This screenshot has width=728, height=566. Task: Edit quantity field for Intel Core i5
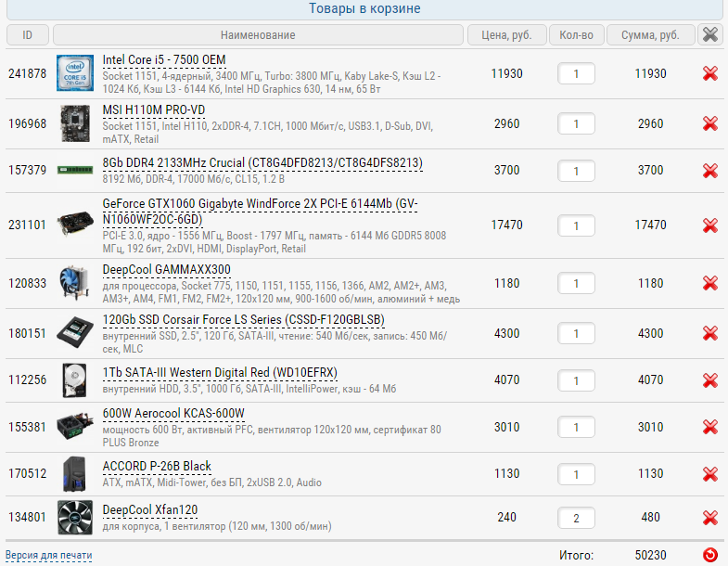pos(576,73)
